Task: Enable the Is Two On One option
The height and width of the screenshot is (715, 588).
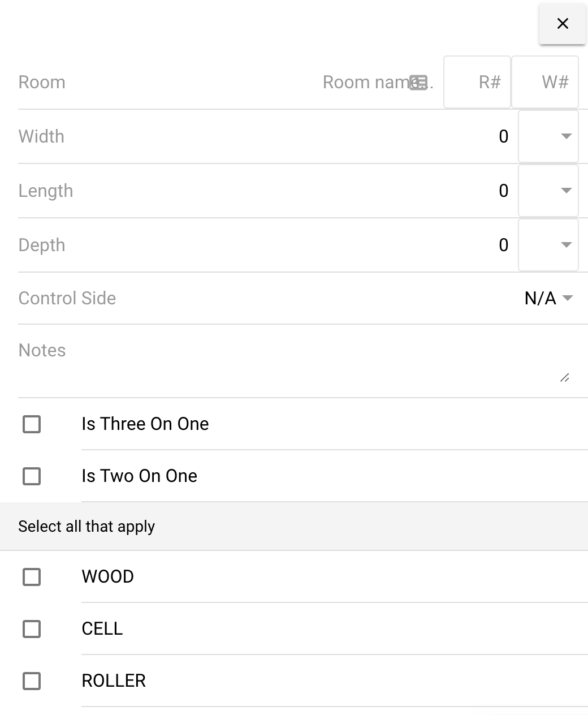Action: [32, 476]
